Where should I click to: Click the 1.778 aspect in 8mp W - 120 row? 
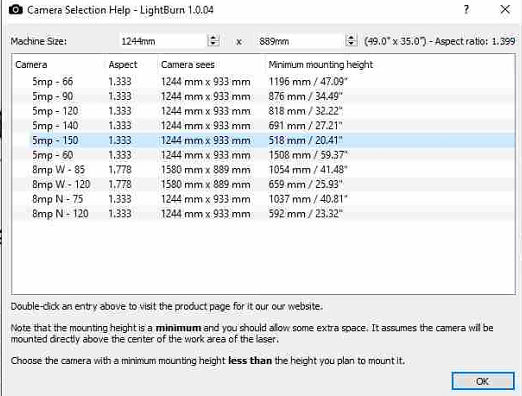[x=120, y=184]
